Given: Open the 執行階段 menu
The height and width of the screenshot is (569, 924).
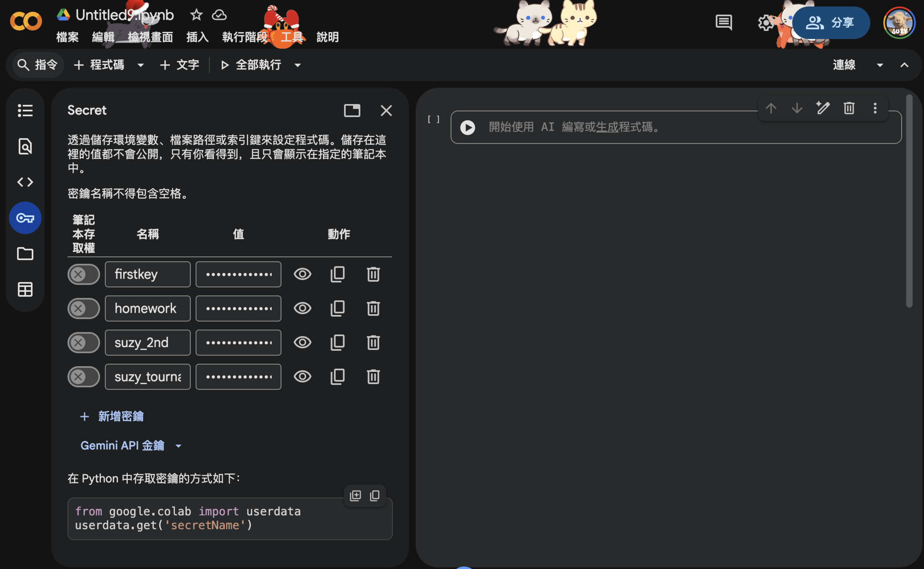Looking at the screenshot, I should [x=245, y=37].
